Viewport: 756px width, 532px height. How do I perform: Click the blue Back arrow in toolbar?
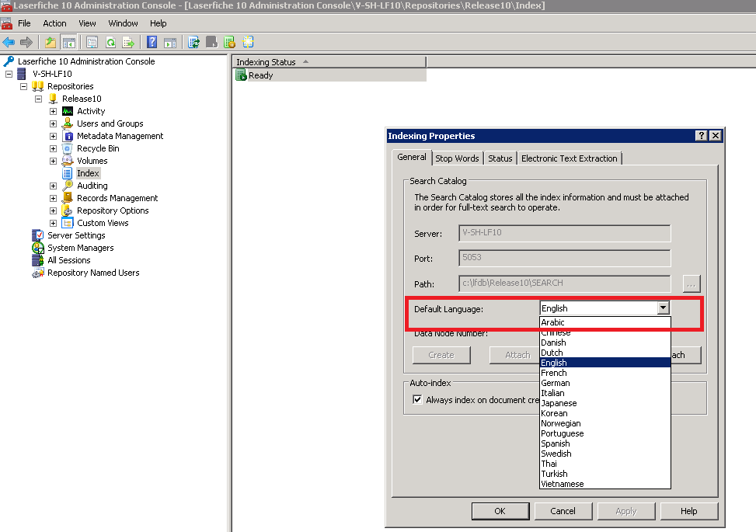[x=9, y=43]
